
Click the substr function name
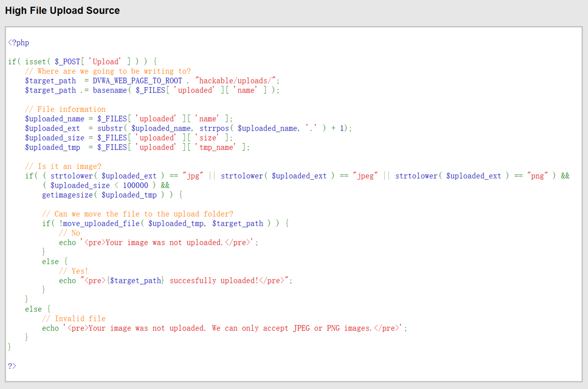pos(110,129)
